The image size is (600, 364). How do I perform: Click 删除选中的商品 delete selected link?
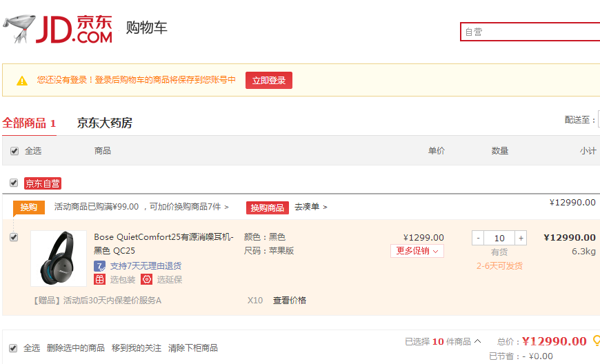tap(76, 348)
